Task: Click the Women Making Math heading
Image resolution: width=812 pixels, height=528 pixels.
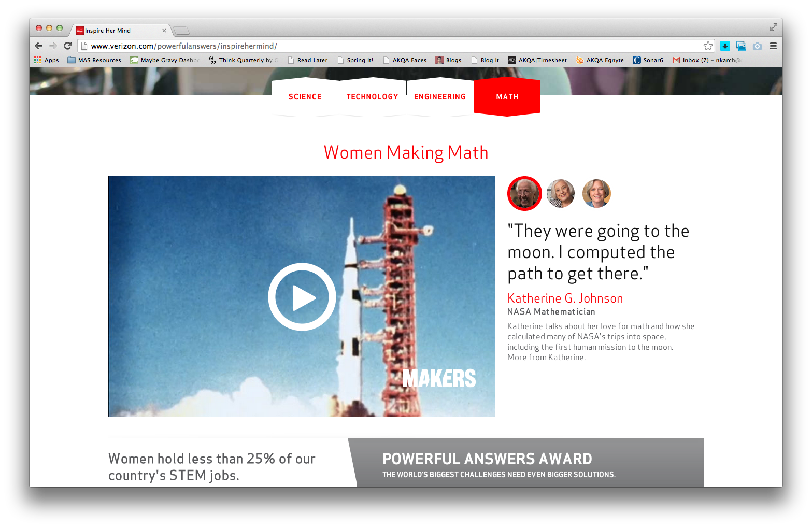Action: tap(406, 152)
